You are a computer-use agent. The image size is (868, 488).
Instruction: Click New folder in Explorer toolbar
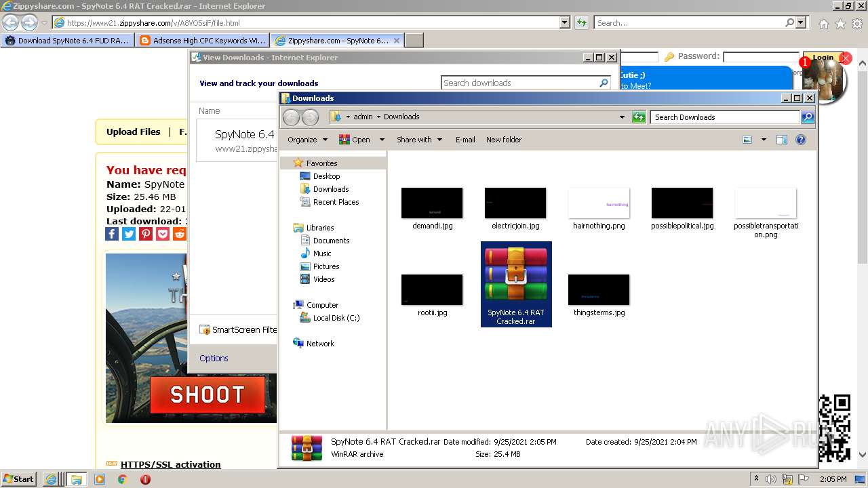click(x=504, y=140)
